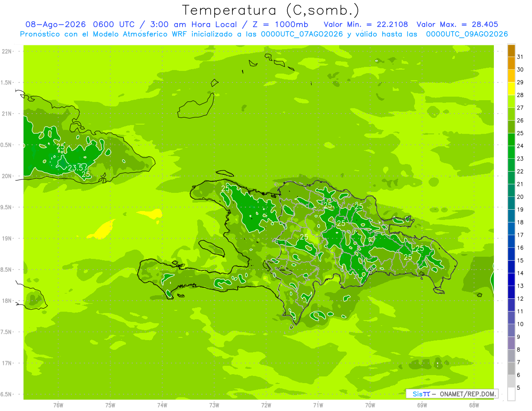Click the colorbar scale label '15'
Viewport: 532px width, 411px height.
pos(520,260)
